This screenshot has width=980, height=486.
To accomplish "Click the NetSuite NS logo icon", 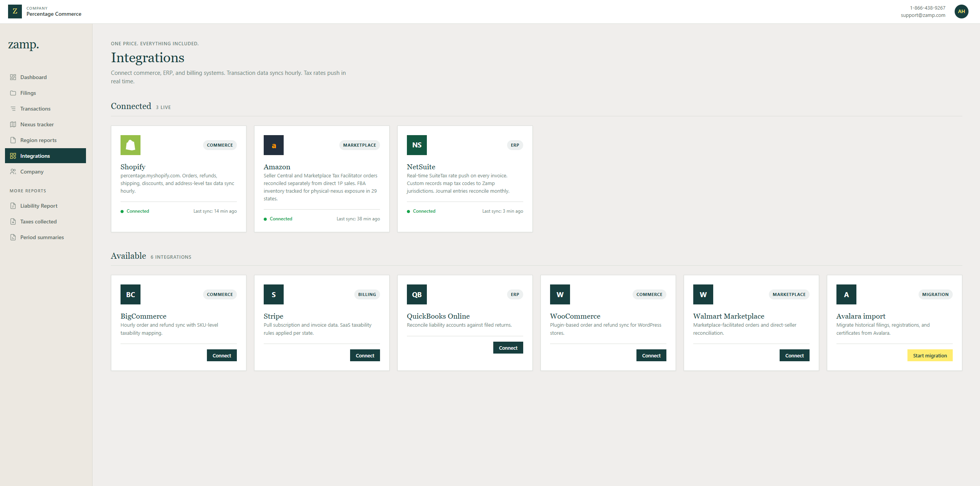I will (x=417, y=145).
